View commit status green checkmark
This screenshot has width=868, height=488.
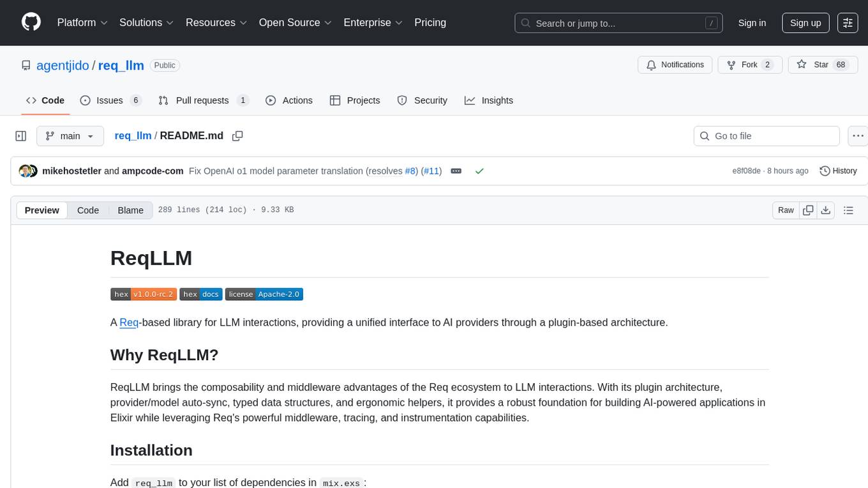479,171
